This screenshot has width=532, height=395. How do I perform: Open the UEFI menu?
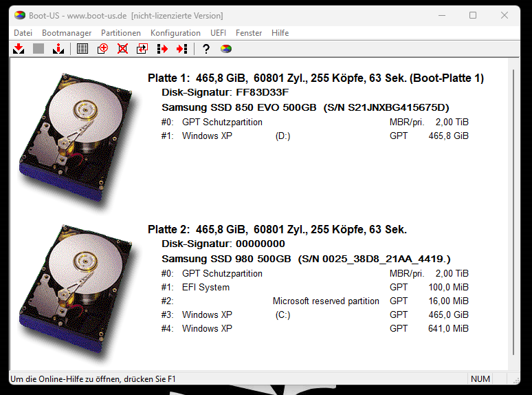pos(218,33)
